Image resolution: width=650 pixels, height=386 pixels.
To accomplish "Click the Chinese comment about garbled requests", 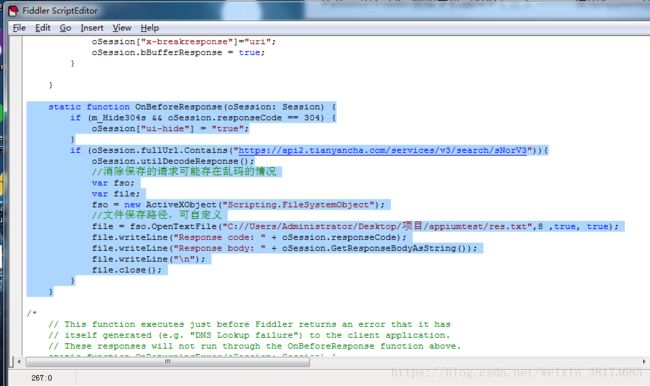I will click(184, 172).
